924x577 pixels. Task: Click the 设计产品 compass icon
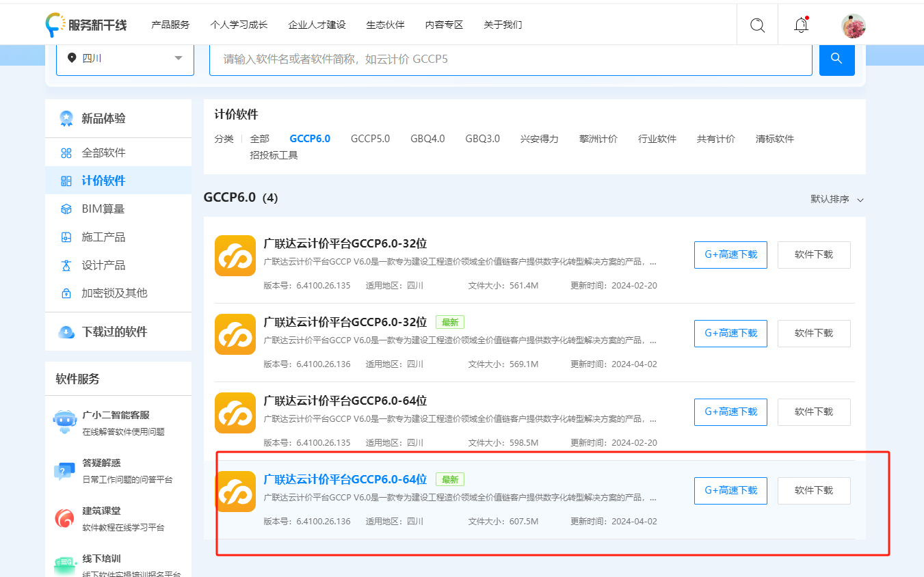(x=66, y=265)
